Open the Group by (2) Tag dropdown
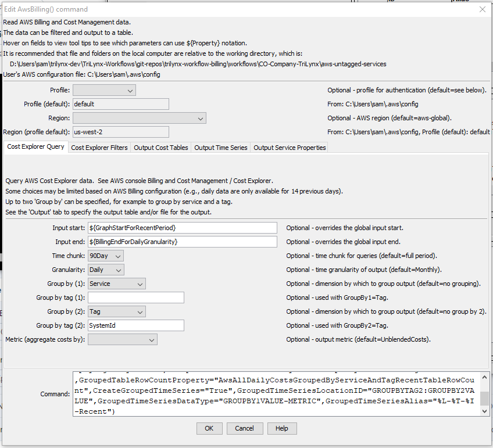 point(117,311)
